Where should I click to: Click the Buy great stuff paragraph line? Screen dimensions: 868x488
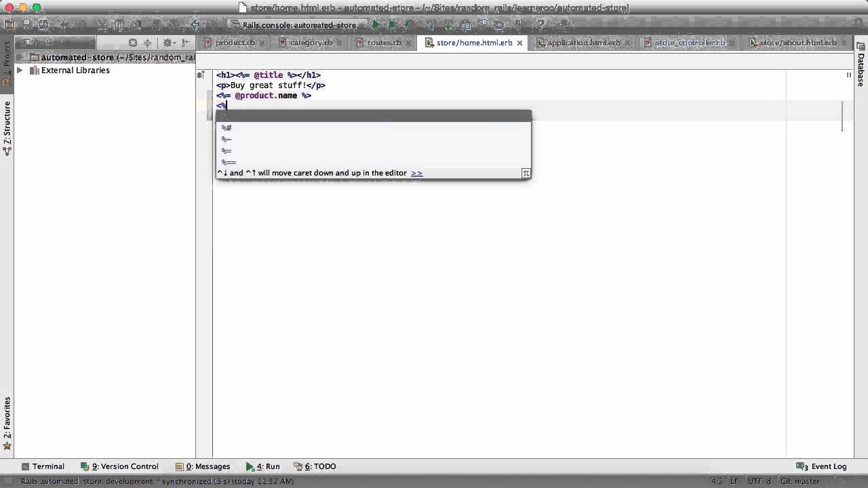[x=271, y=85]
